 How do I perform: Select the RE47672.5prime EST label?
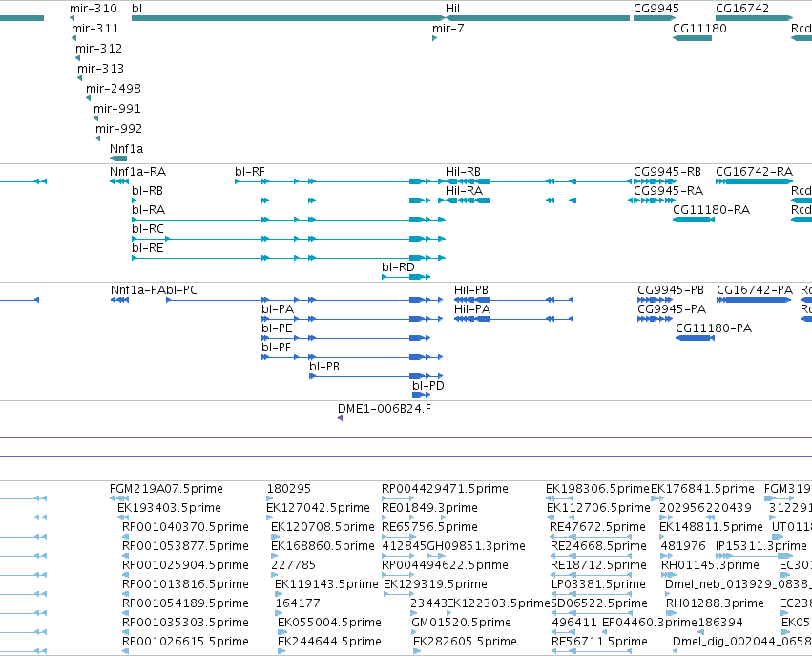(x=597, y=527)
